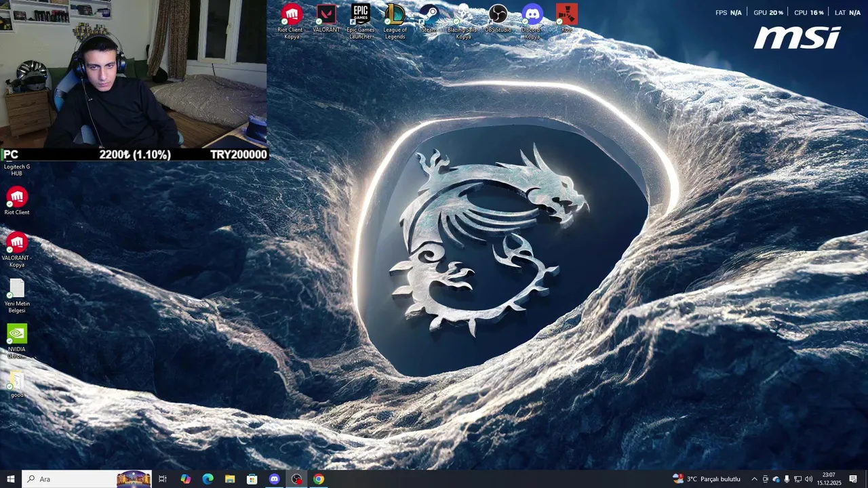868x488 pixels.
Task: Launch VALORANT from the top desktop row
Action: pyautogui.click(x=326, y=18)
